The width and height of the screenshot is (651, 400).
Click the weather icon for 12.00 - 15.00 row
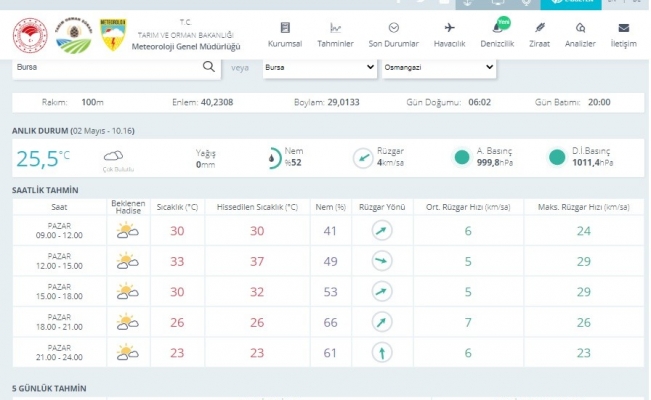point(127,261)
